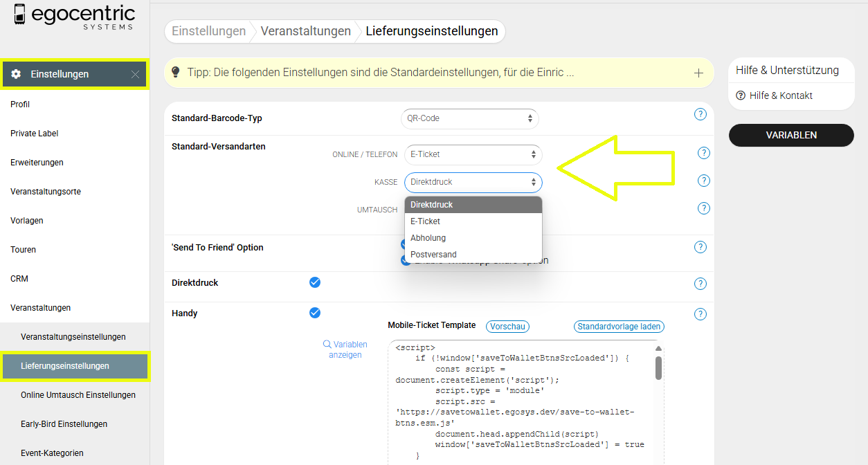The image size is (868, 465).
Task: Open the Standard-Barcode-Typ QR-Code dropdown
Action: [x=469, y=118]
